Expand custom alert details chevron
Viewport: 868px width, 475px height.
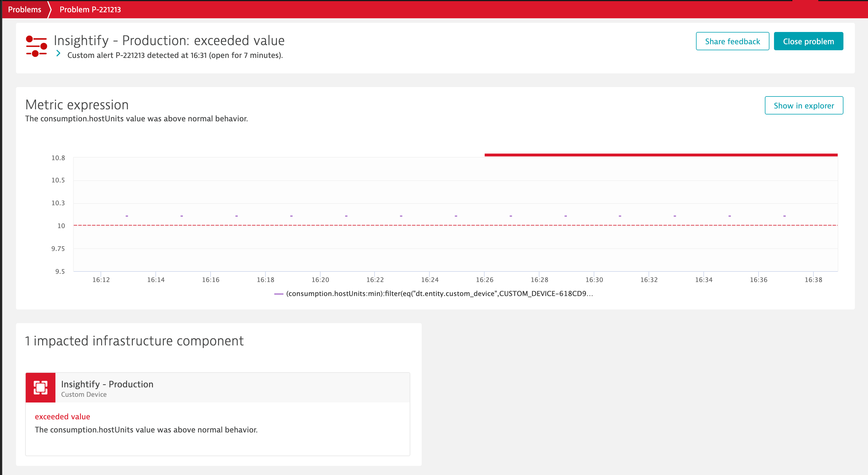58,54
